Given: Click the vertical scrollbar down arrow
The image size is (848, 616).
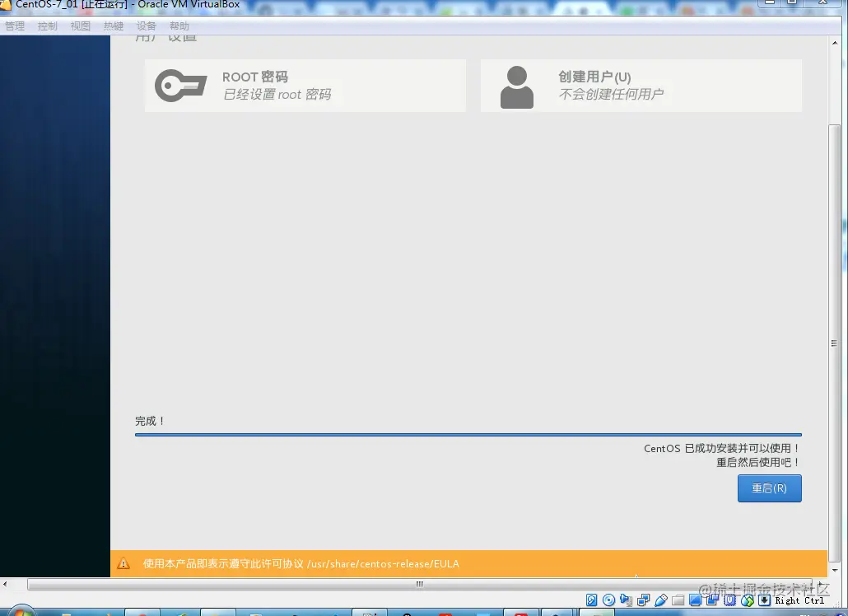Looking at the screenshot, I should point(835,570).
